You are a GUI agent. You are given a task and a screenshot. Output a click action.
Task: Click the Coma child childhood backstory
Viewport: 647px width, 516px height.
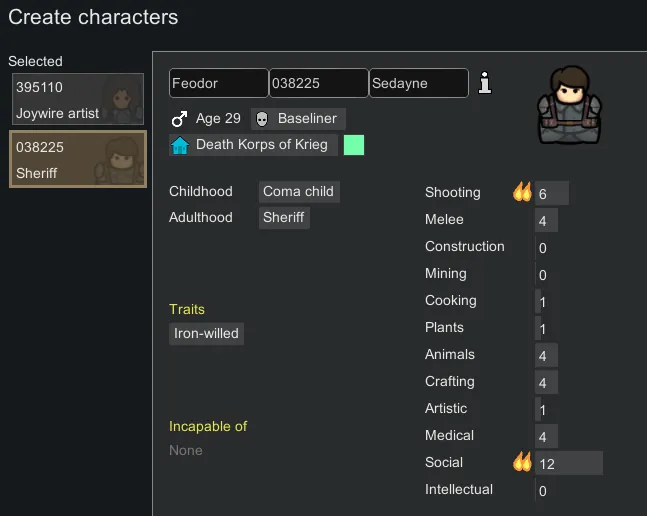click(x=299, y=192)
